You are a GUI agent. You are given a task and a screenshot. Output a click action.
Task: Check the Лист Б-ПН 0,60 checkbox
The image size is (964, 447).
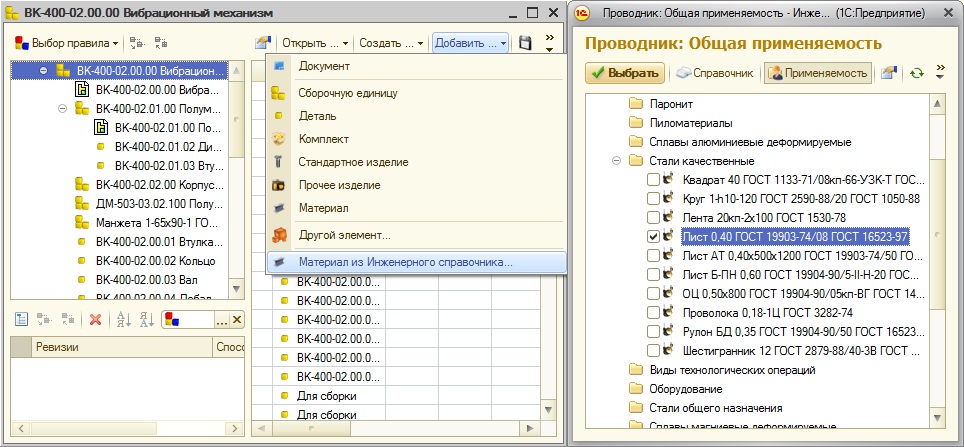(x=654, y=275)
